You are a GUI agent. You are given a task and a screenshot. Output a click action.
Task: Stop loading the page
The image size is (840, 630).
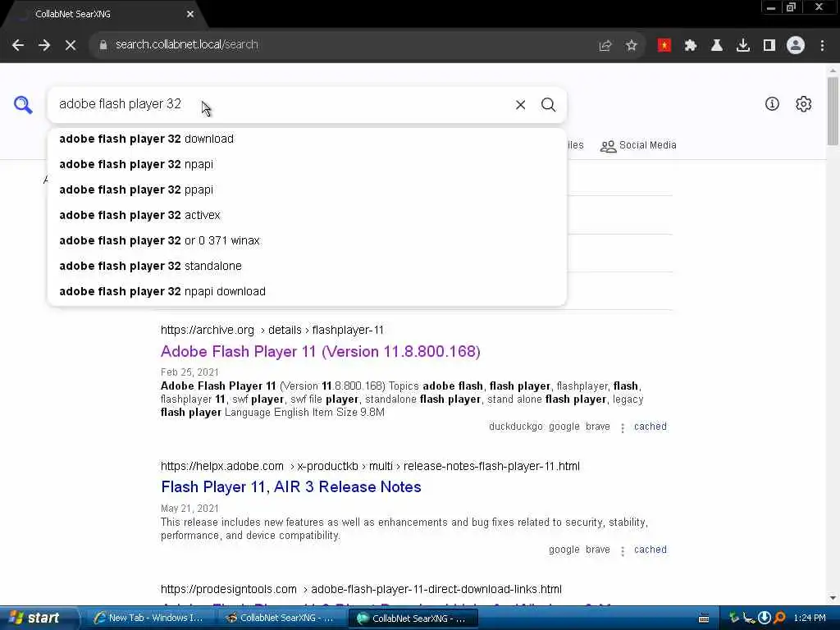point(71,45)
